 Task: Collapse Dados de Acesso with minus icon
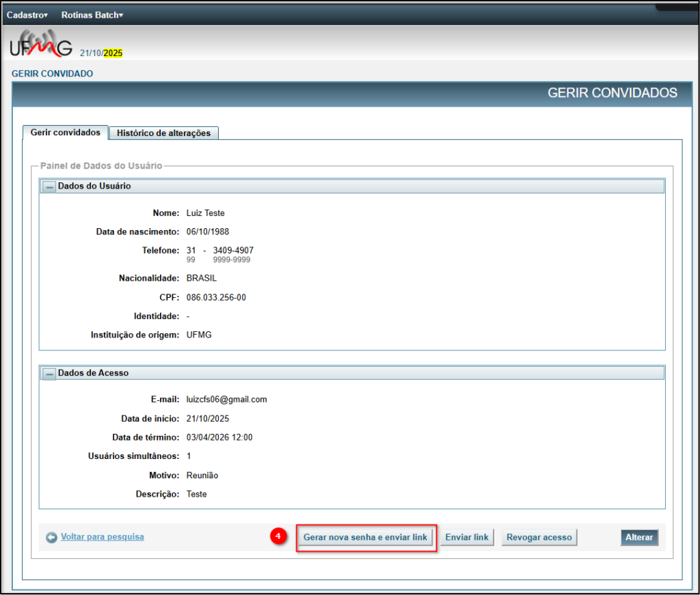(50, 374)
